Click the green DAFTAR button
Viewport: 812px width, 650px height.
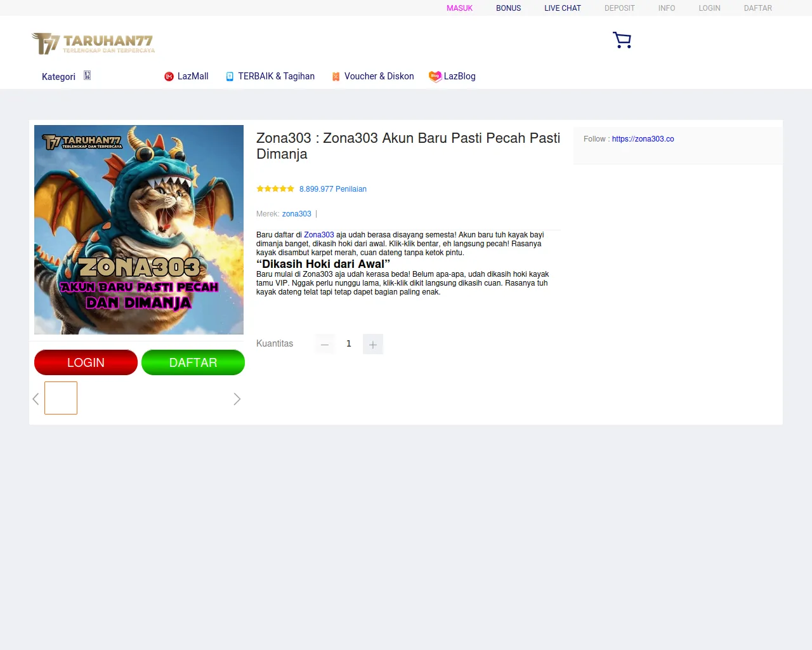click(193, 362)
